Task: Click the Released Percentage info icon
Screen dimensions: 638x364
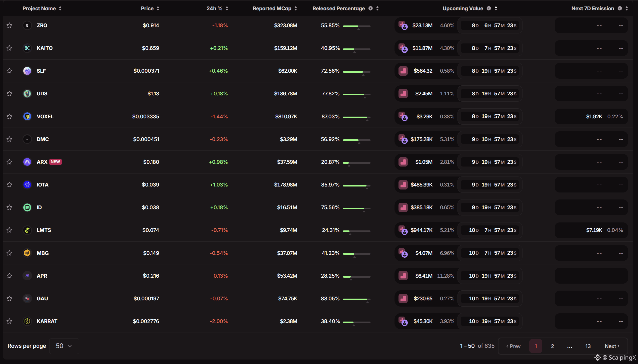Action: click(370, 8)
